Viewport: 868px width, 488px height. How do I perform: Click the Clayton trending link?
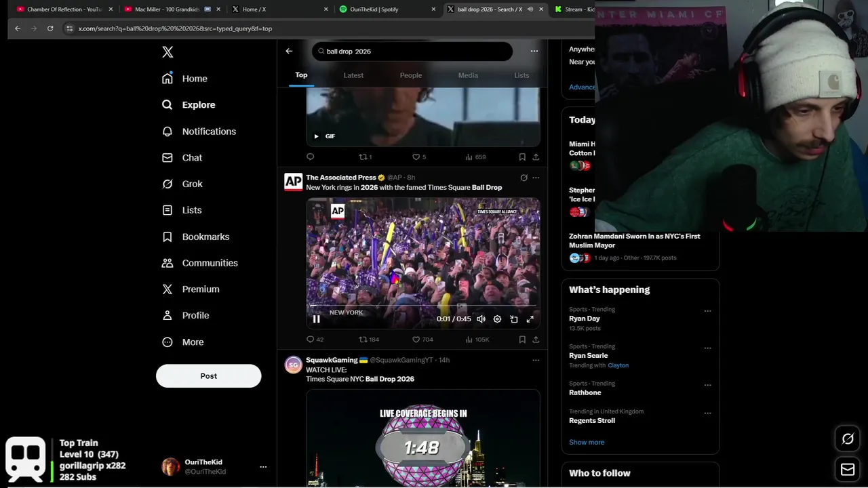click(x=618, y=365)
